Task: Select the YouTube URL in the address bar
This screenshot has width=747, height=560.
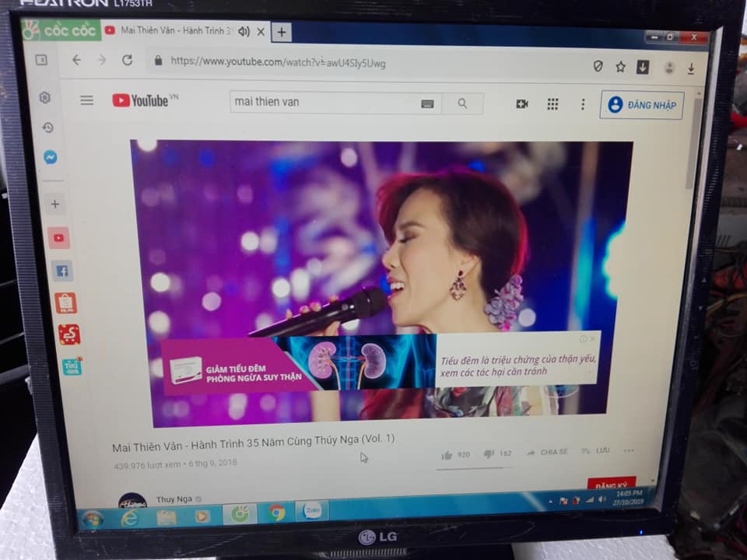Action: (279, 62)
